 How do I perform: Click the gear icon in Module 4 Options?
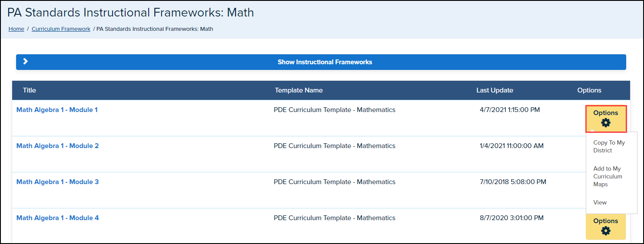(605, 231)
